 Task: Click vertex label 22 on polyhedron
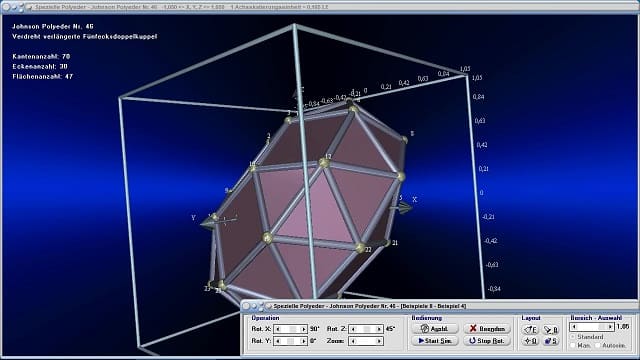click(x=368, y=250)
